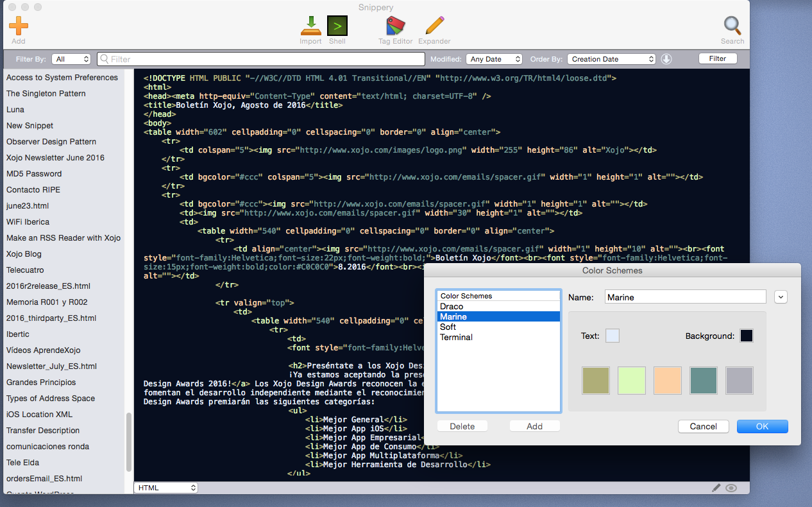Click the OK button

762,426
